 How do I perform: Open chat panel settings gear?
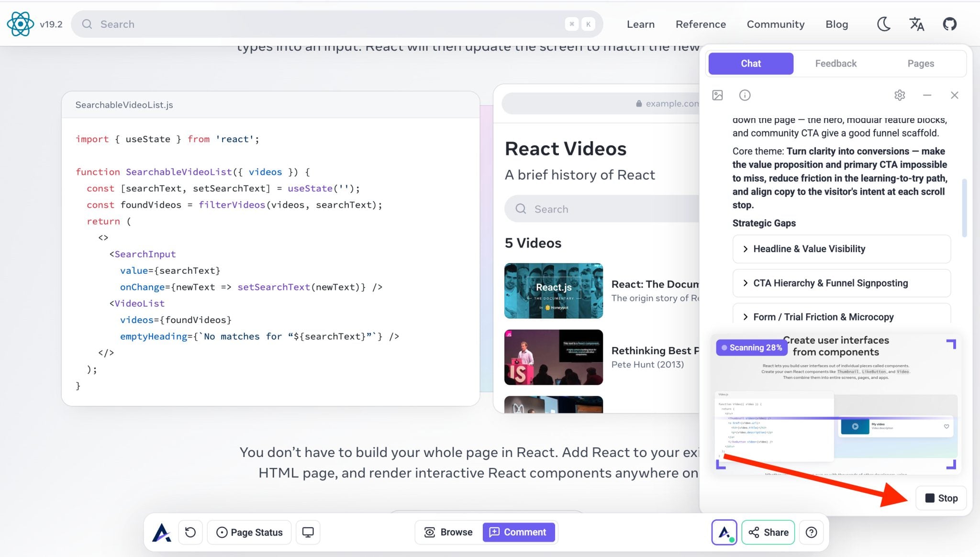[899, 95]
